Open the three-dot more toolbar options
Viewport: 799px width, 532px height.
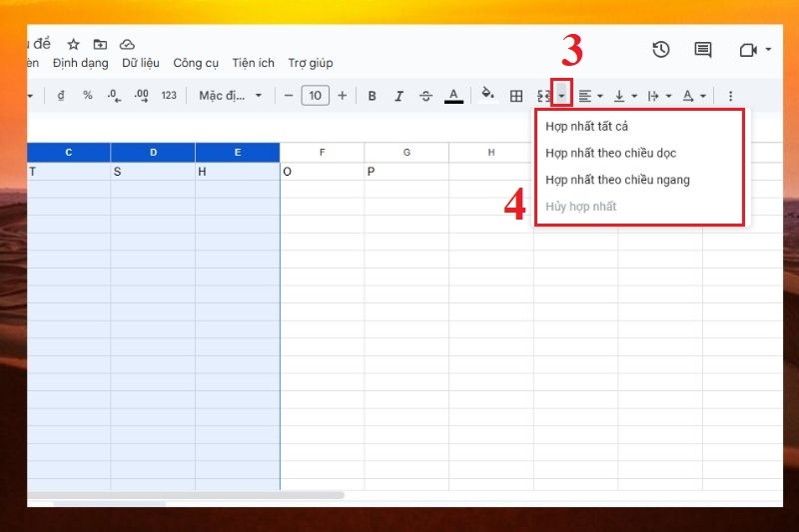pos(731,96)
